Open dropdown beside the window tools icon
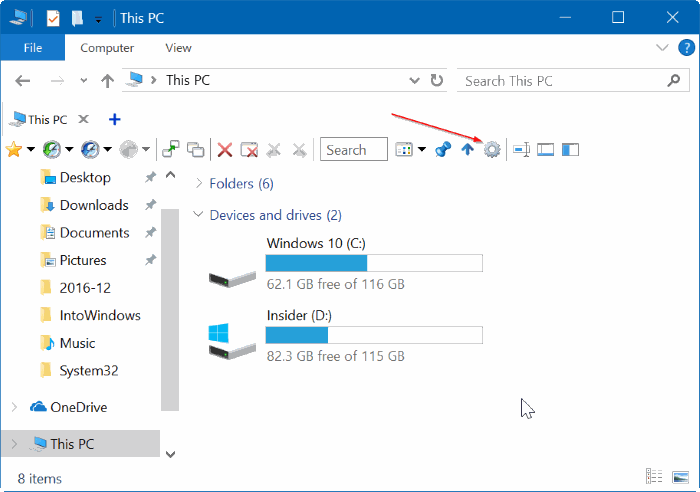Viewport: 700px width, 492px height. (422, 149)
